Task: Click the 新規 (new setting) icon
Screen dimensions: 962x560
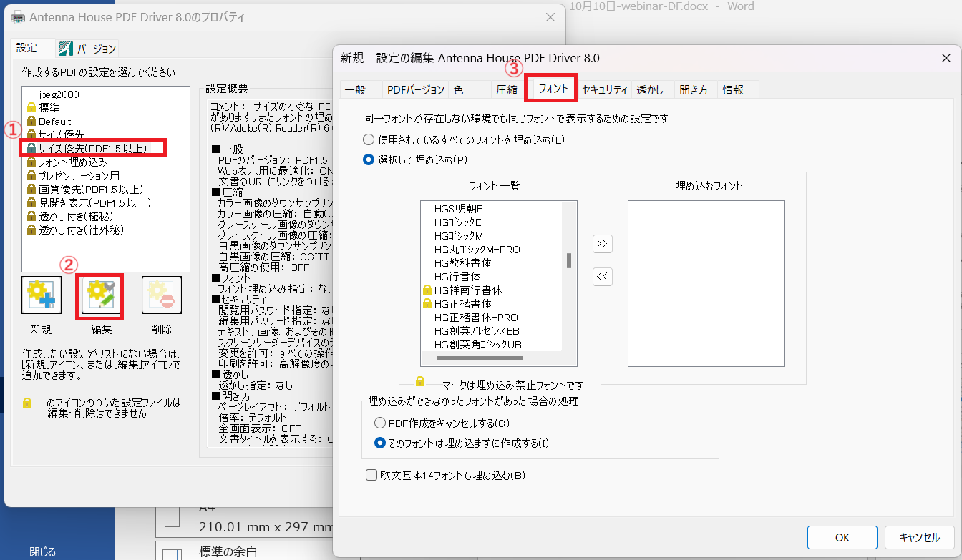Action: tap(41, 295)
